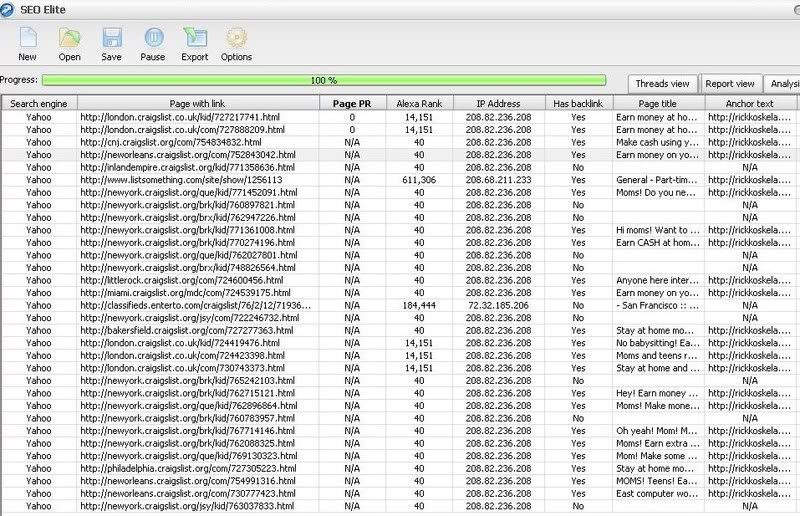Sort by the Page title column header
Viewport: 800px width, 516px height.
click(x=658, y=104)
